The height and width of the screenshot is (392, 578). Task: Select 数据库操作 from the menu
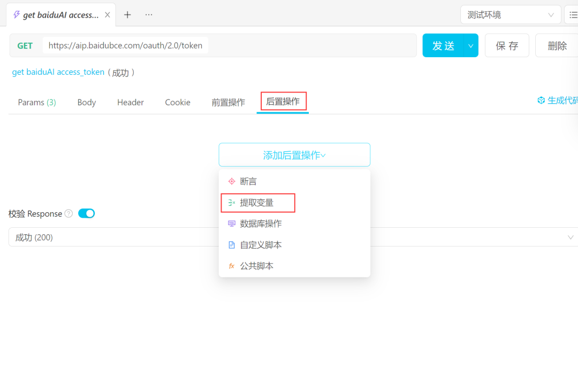click(294, 224)
